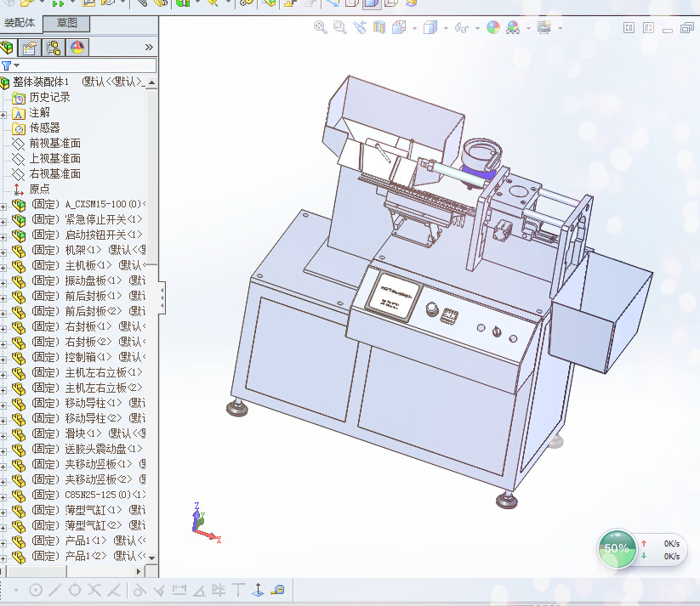Image resolution: width=700 pixels, height=606 pixels.
Task: Click the angle snap icon
Action: coord(199,591)
